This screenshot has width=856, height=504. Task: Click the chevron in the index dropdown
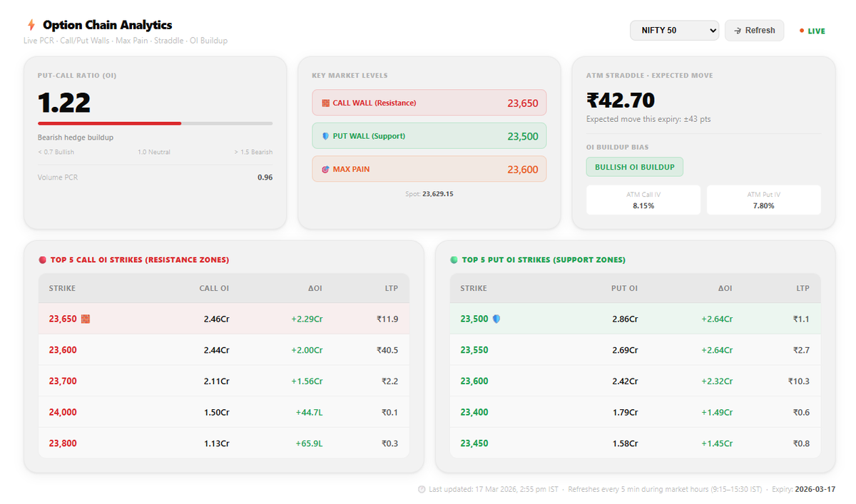711,30
